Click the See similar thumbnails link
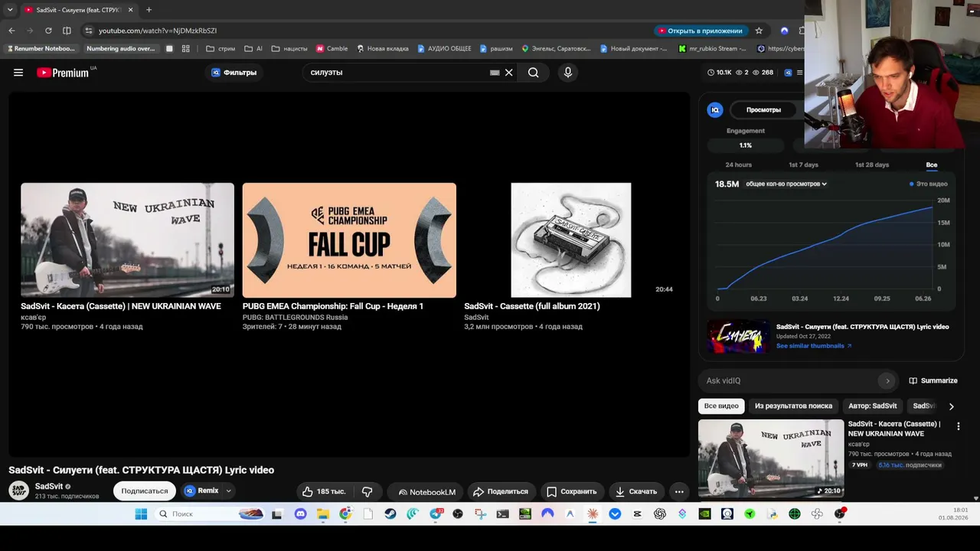This screenshot has height=551, width=980. pyautogui.click(x=814, y=346)
